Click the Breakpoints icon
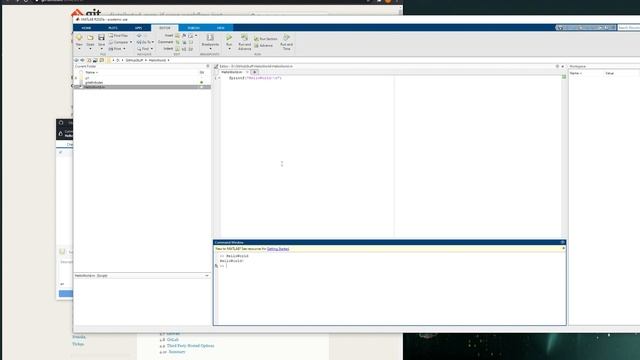Viewport: 640px width, 360px height. pos(210,38)
